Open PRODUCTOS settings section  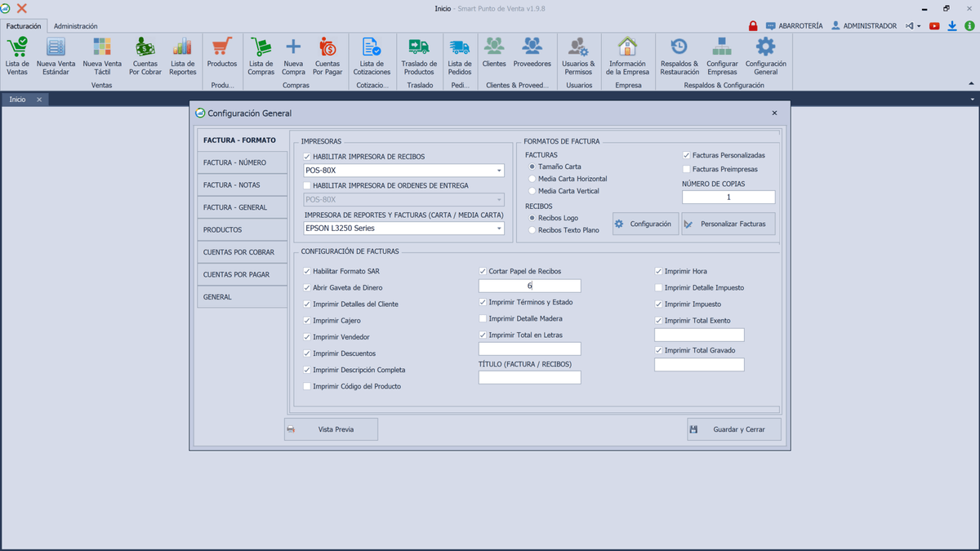click(x=242, y=230)
